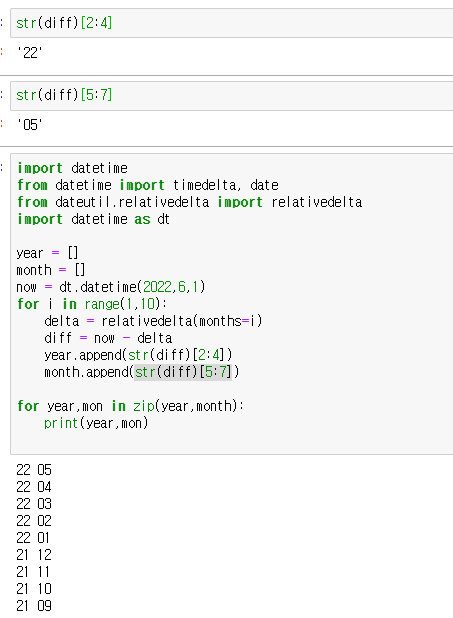The width and height of the screenshot is (453, 618).
Task: Click the first cell containing str(diff)[2:4]
Action: tap(231, 23)
